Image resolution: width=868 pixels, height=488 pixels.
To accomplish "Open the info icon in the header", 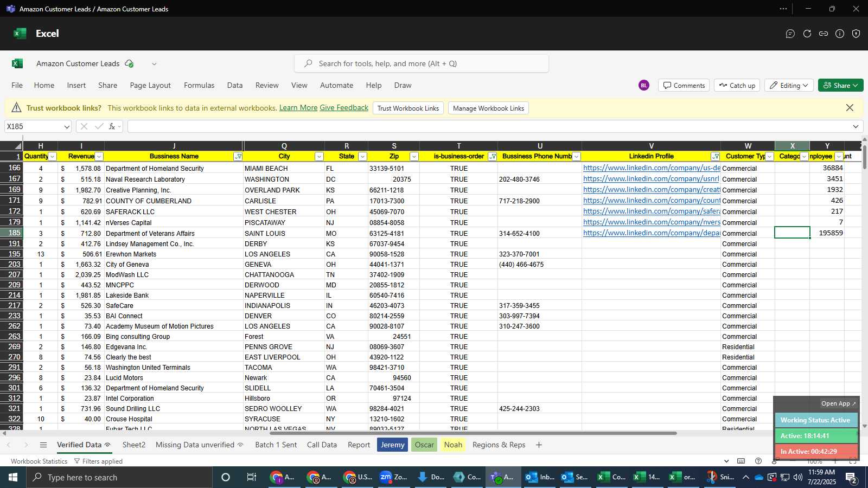I will (x=840, y=34).
